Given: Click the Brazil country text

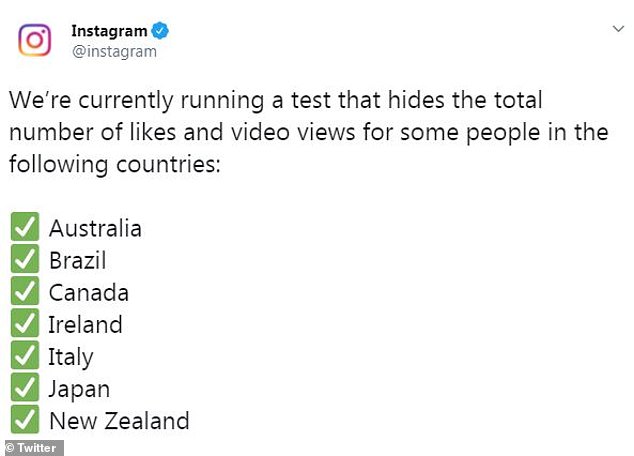Looking at the screenshot, I should pos(77,260).
